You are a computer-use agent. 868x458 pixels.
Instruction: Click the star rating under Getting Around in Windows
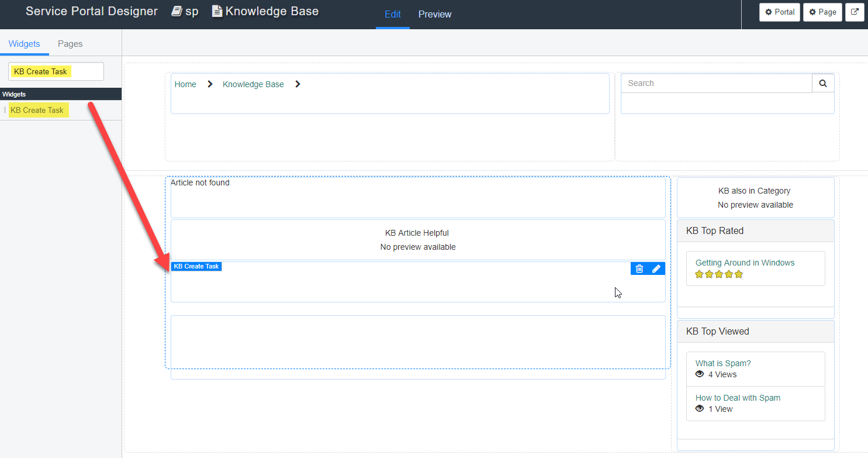[718, 274]
